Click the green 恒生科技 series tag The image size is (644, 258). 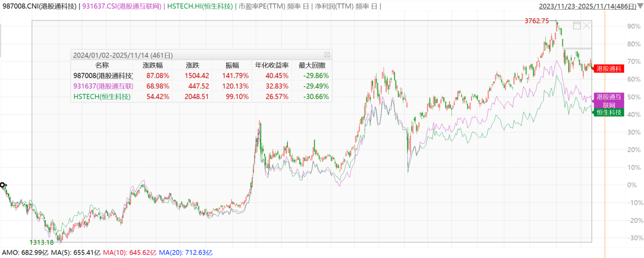pyautogui.click(x=609, y=112)
